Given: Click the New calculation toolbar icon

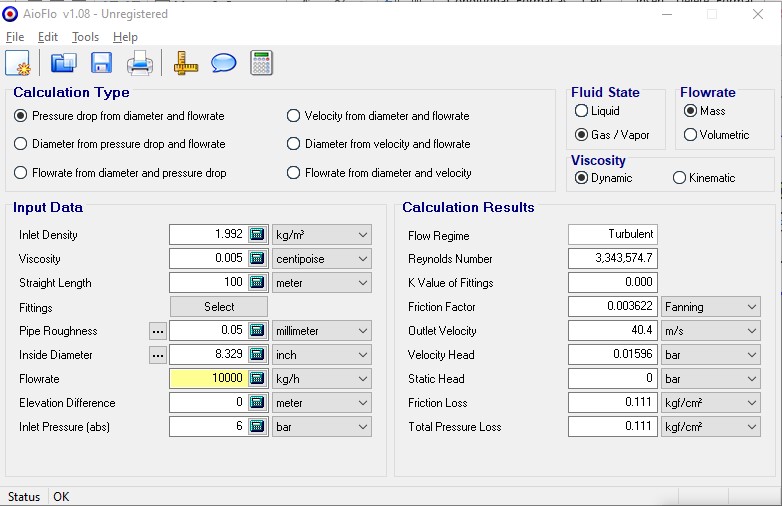Looking at the screenshot, I should point(19,63).
